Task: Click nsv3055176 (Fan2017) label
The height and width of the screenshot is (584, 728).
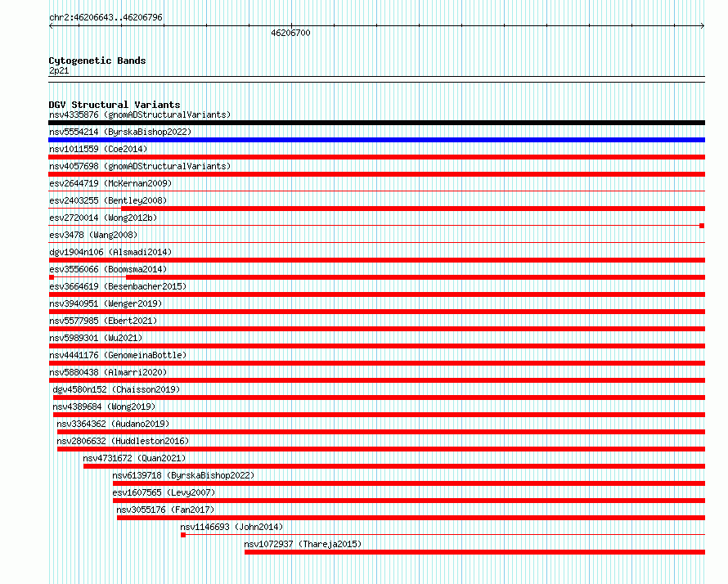Action: click(165, 510)
